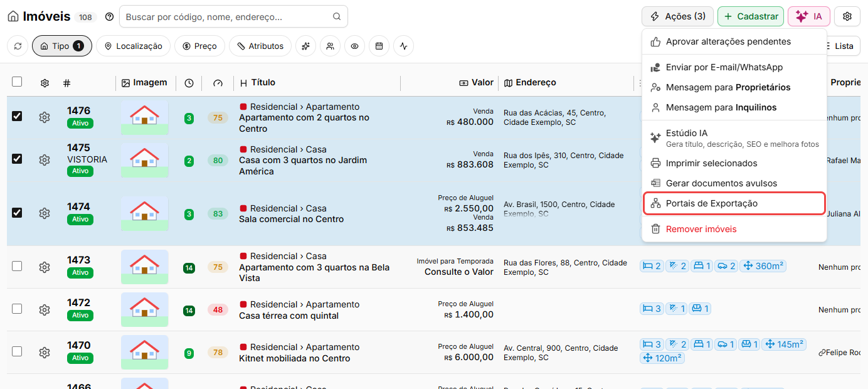
Task: Click the pink IA button
Action: pos(809,16)
